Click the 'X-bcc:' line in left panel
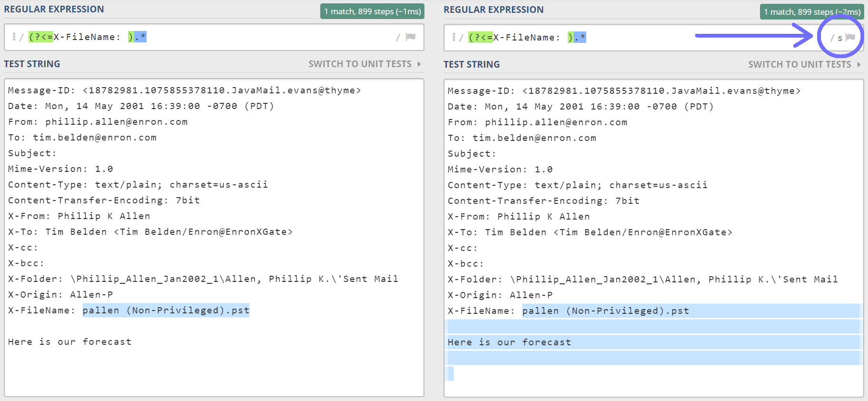This screenshot has height=401, width=868. (x=26, y=263)
